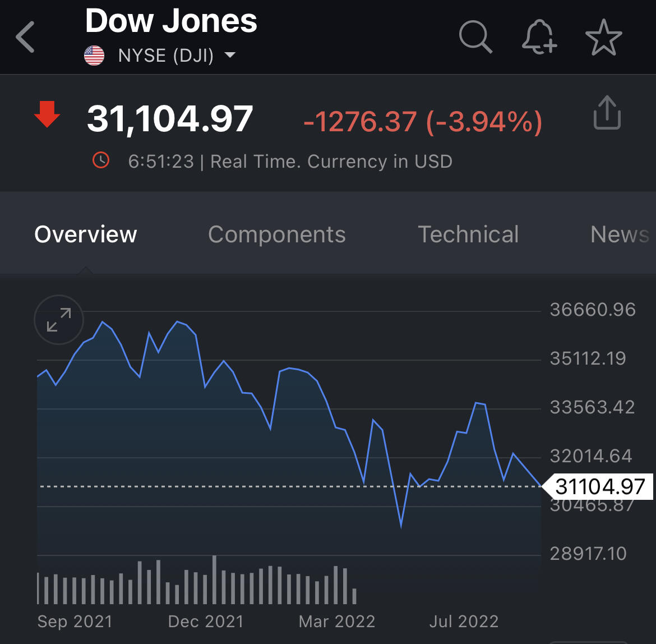The height and width of the screenshot is (644, 656).
Task: Add a price alert with bell icon
Action: [539, 38]
